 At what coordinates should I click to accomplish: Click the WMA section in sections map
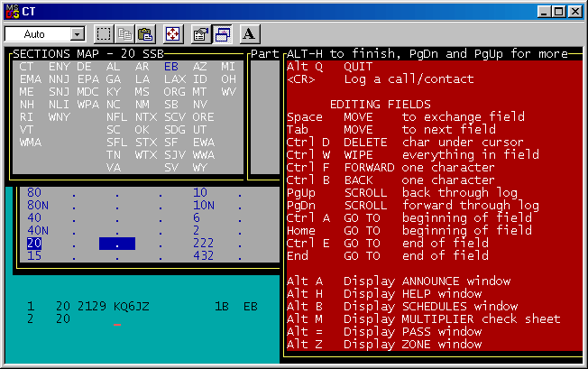coord(31,143)
